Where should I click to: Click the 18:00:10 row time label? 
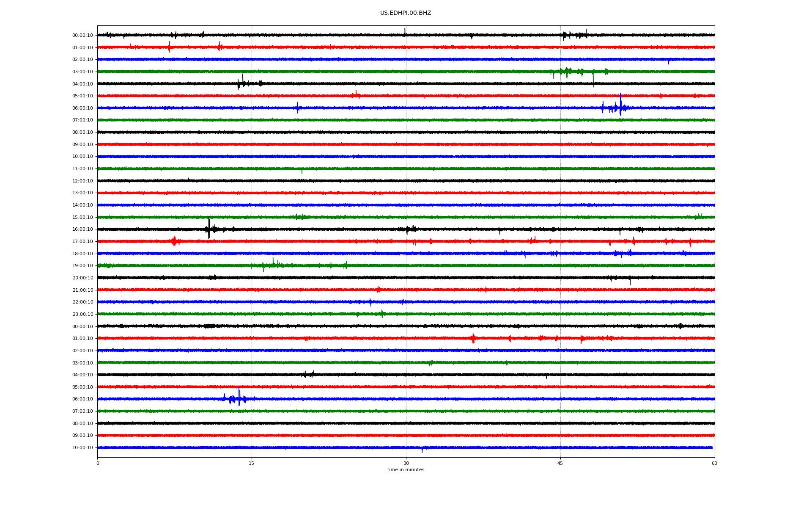pos(82,254)
